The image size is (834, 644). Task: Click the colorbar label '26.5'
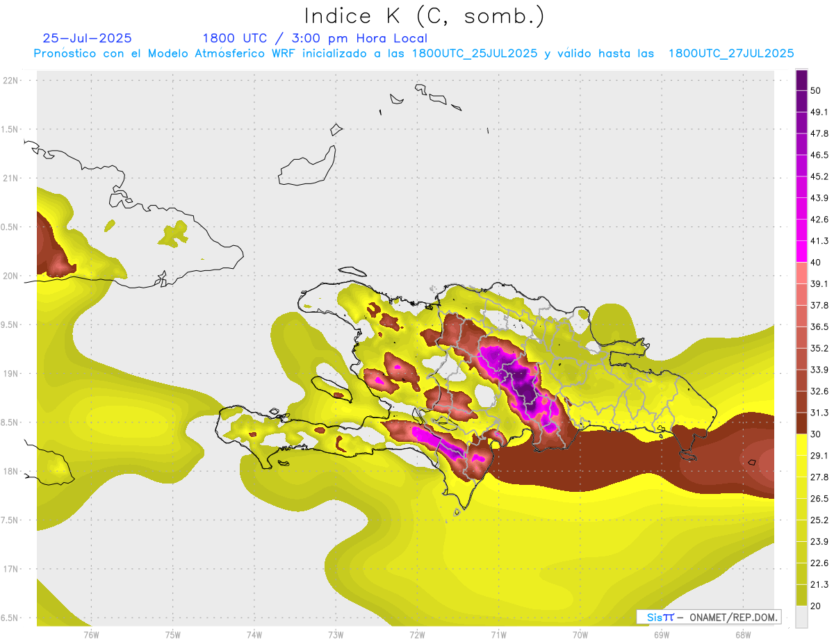(x=819, y=499)
